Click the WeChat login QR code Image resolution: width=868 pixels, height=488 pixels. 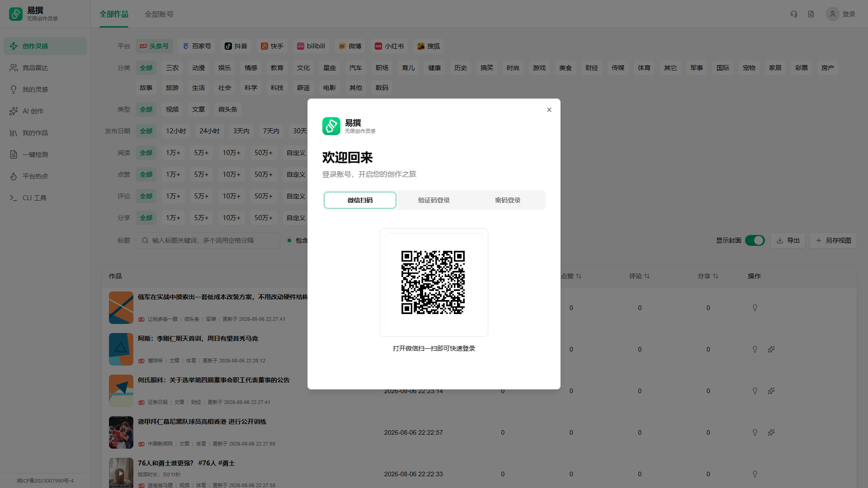pos(433,282)
